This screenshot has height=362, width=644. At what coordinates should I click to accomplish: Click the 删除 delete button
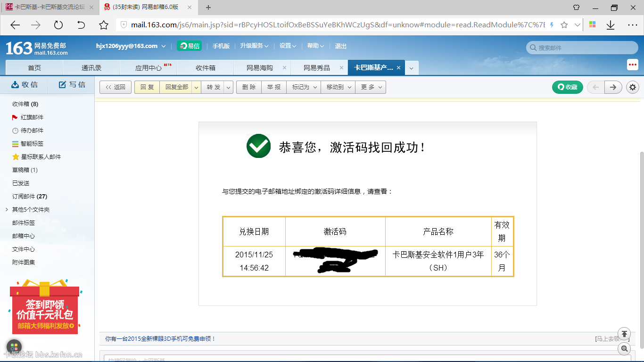249,87
